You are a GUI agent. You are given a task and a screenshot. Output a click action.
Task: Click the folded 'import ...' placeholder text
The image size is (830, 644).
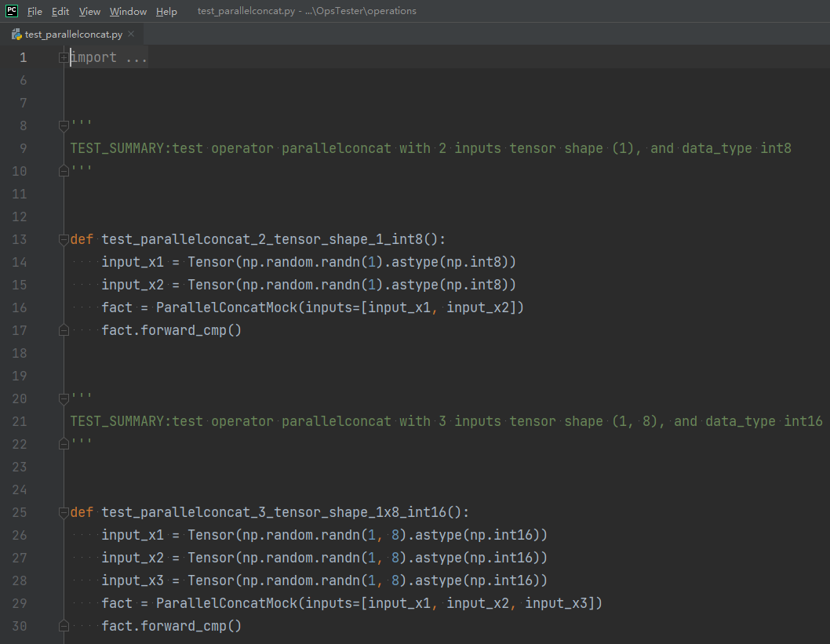pyautogui.click(x=109, y=57)
